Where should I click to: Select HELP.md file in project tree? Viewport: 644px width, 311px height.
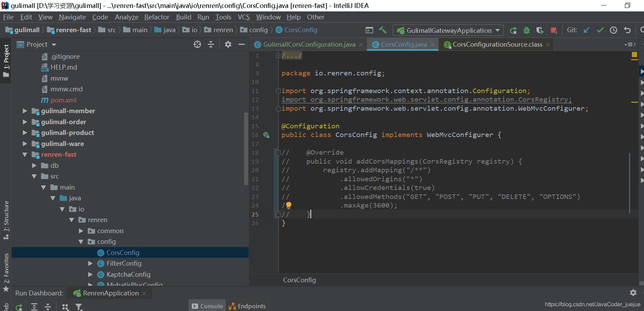(64, 67)
